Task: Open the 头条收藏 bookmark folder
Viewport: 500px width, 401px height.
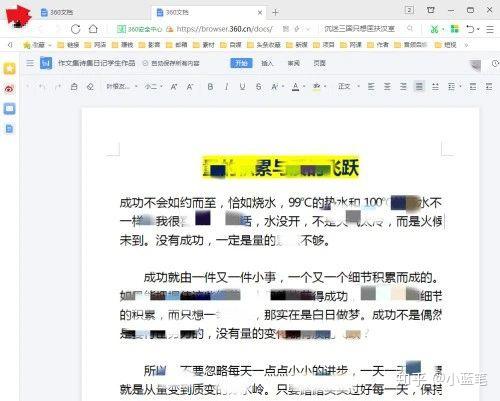Action: (x=264, y=45)
